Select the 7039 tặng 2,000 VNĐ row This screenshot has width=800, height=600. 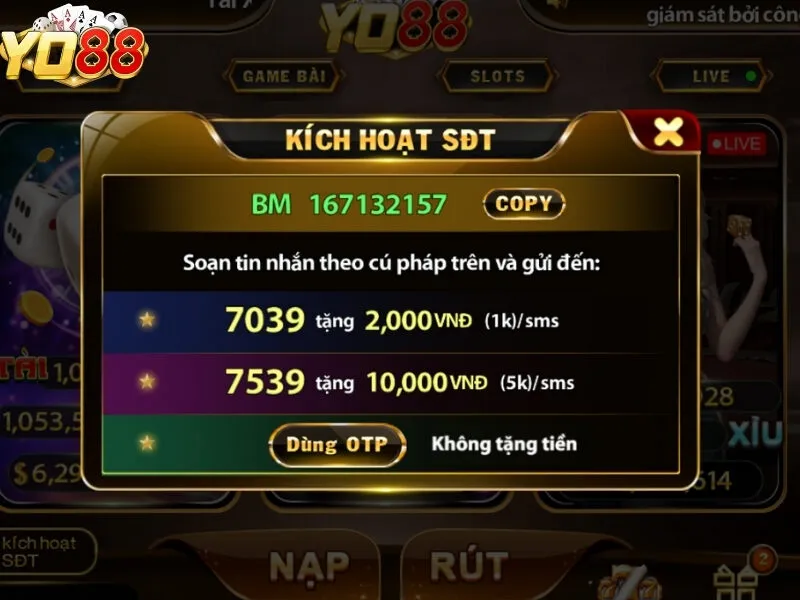[x=390, y=321]
